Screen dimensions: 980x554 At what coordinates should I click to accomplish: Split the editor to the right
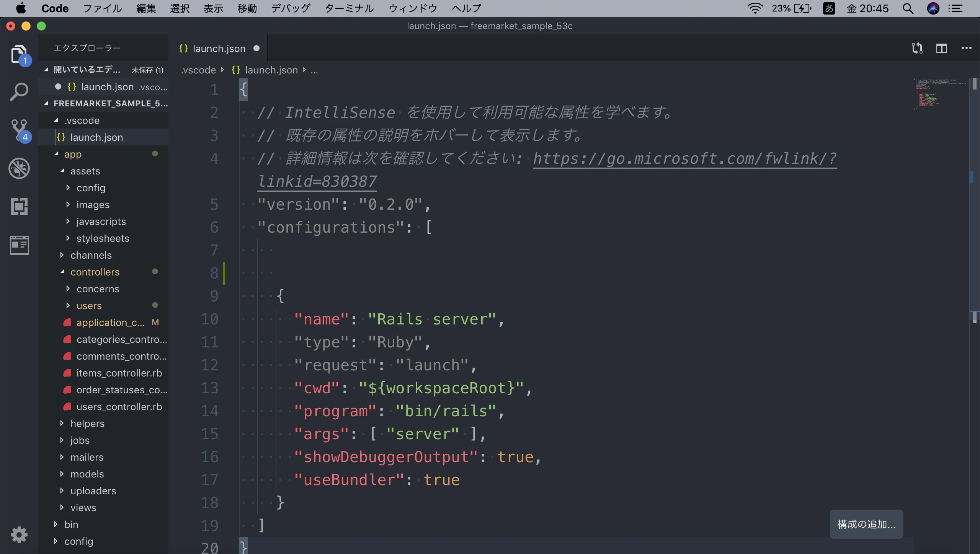tap(942, 48)
